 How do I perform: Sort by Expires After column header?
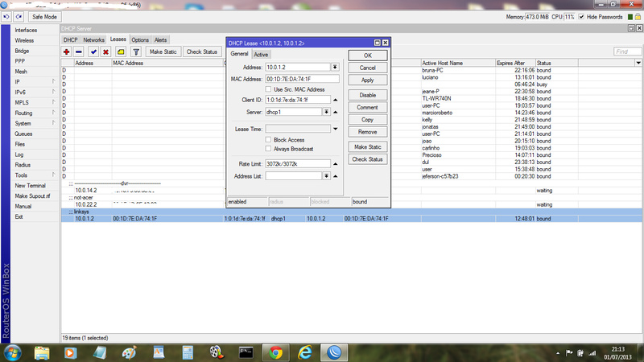point(515,63)
